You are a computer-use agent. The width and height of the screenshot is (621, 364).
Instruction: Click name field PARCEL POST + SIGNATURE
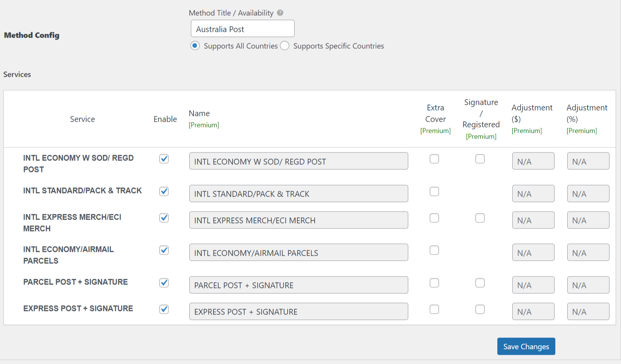click(x=299, y=285)
